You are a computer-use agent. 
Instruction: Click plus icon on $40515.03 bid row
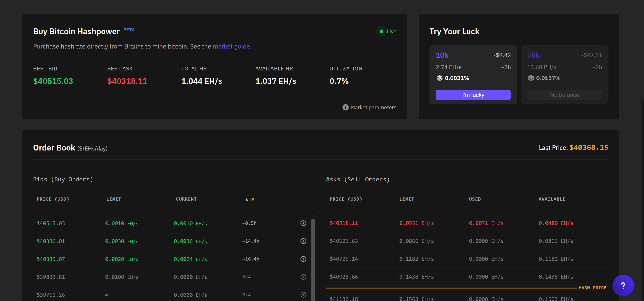303,223
